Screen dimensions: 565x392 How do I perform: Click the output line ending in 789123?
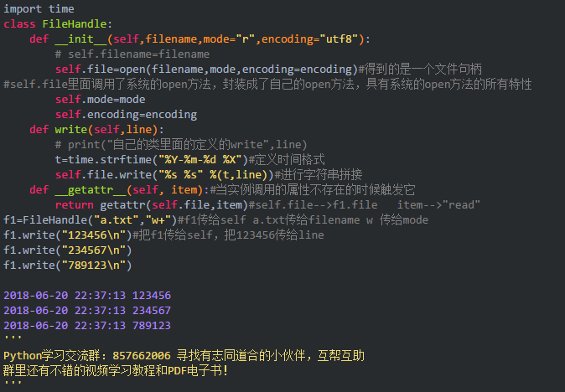pos(87,326)
